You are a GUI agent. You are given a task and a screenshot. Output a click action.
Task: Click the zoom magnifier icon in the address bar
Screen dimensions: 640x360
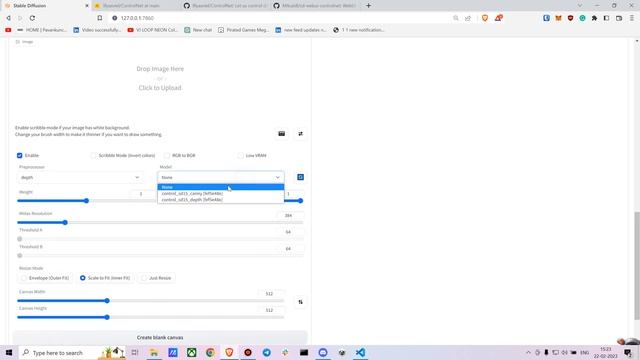click(x=456, y=18)
